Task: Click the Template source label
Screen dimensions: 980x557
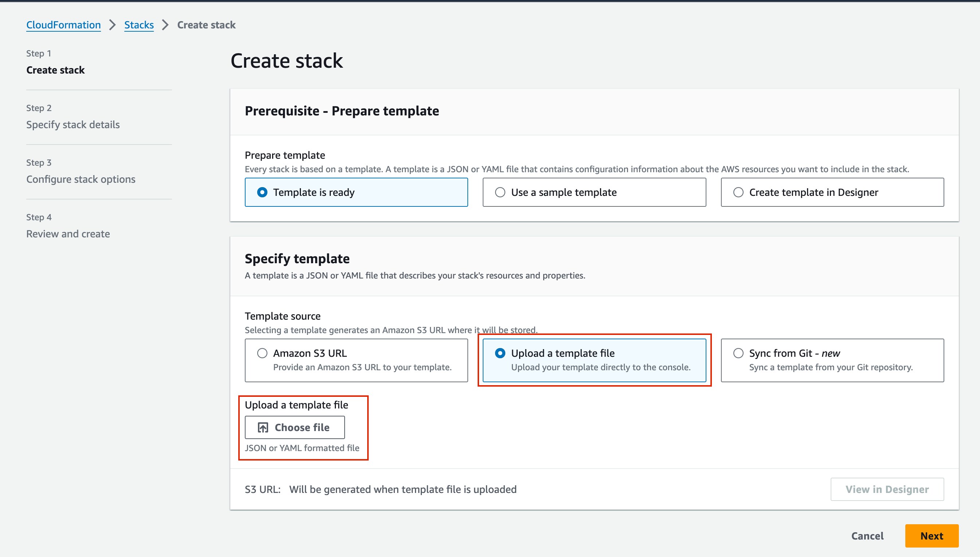Action: 282,316
